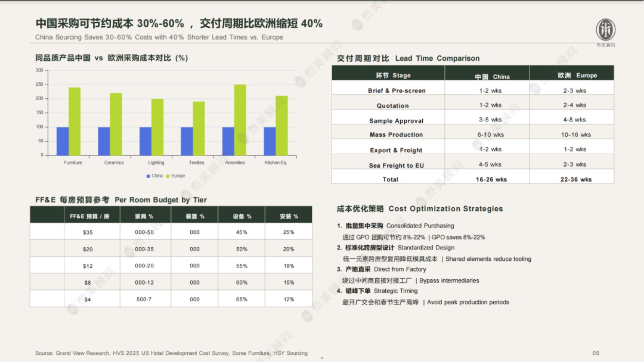Click the 'GPO saves 8%-22%' text

click(458, 237)
